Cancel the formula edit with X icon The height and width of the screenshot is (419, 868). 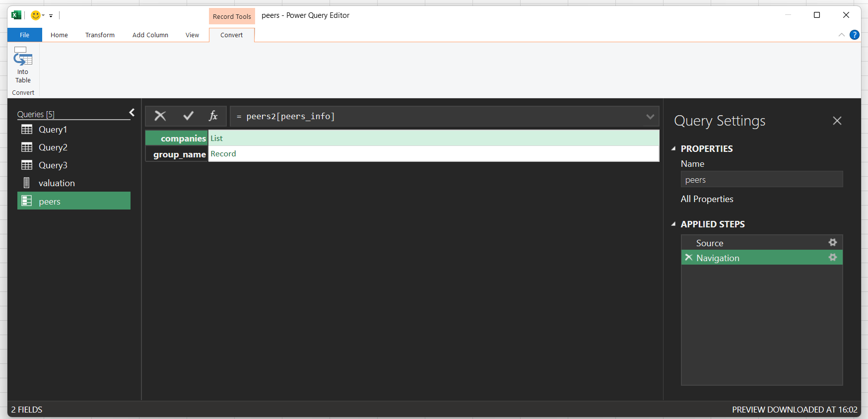coord(160,116)
